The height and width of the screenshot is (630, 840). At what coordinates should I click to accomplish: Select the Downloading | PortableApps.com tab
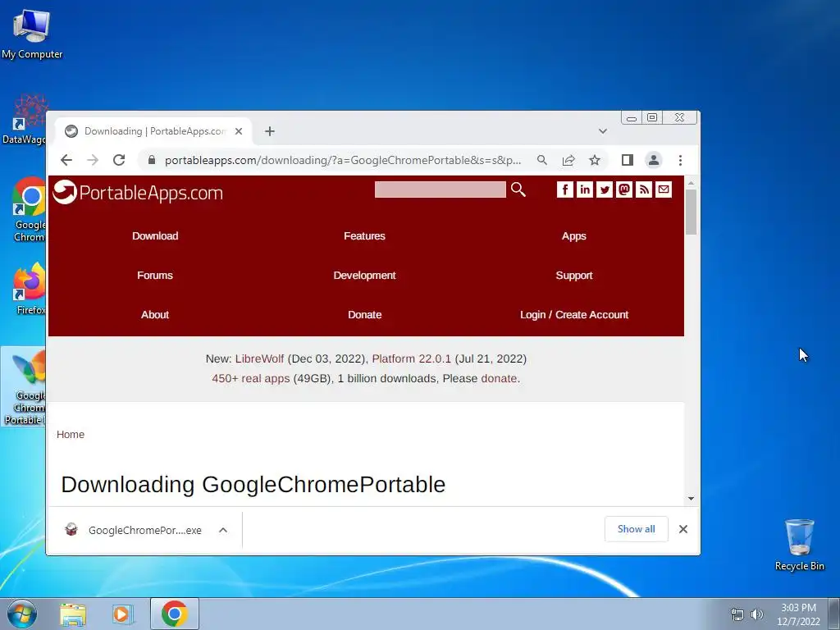(153, 131)
